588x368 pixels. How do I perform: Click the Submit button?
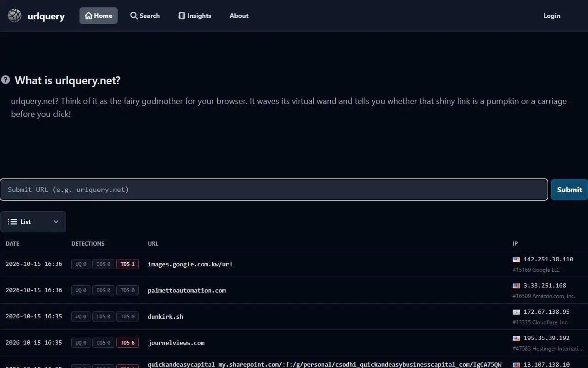click(569, 190)
